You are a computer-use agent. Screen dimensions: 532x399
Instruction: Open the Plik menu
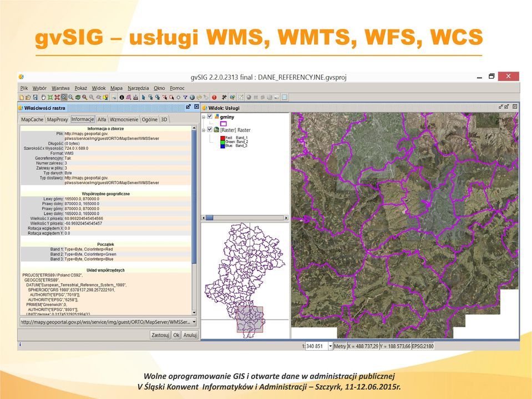click(x=24, y=88)
